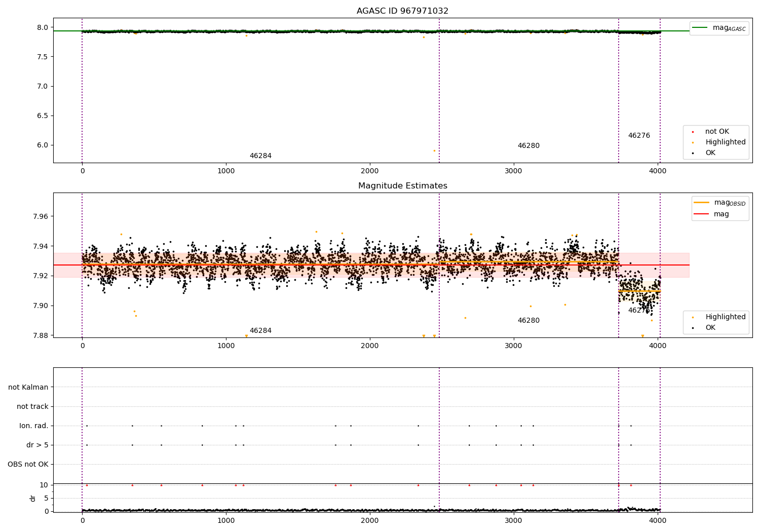Click y-axis tick 7.96
The width and height of the screenshot is (760, 532).
click(41, 216)
